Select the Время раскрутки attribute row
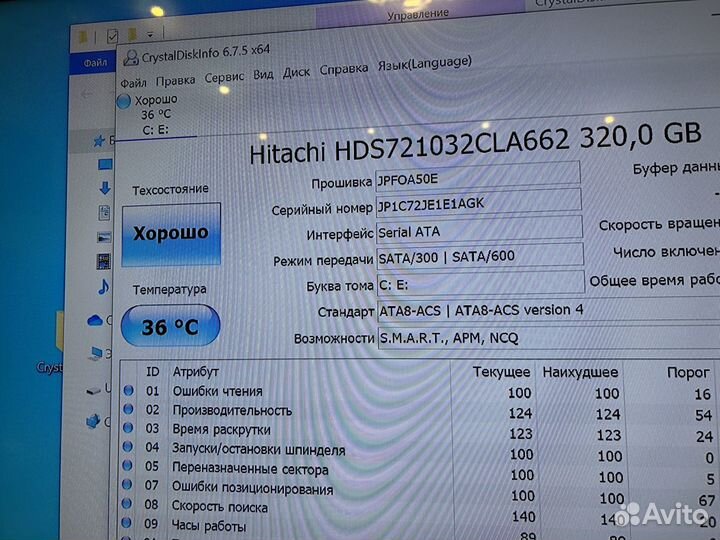 [x=418, y=432]
